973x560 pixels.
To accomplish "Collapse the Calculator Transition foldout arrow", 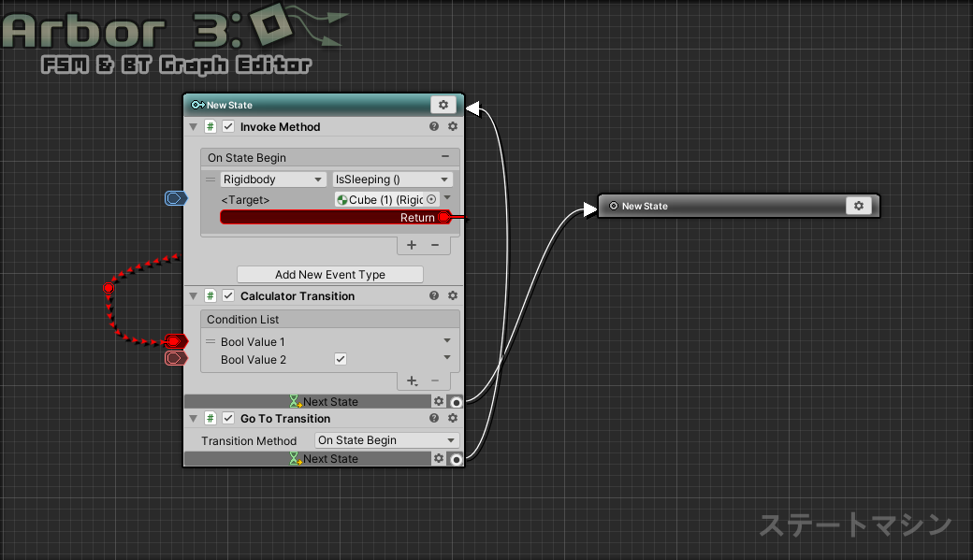I will click(194, 296).
